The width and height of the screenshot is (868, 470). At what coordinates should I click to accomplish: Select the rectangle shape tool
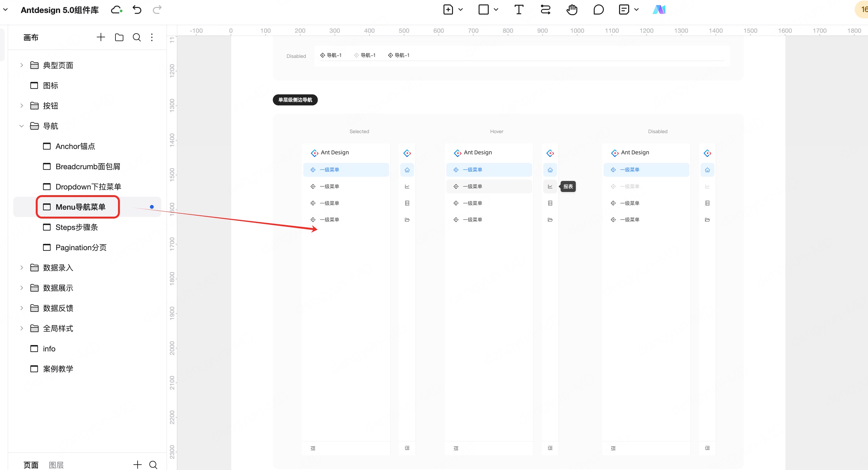pos(484,9)
